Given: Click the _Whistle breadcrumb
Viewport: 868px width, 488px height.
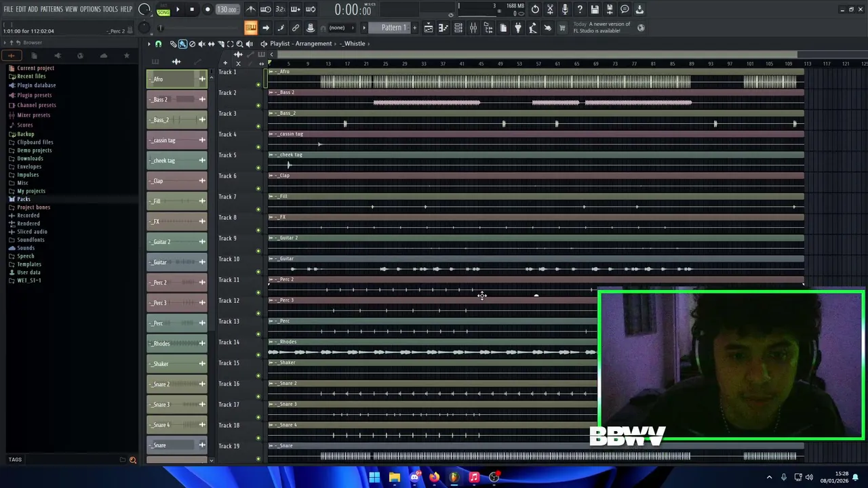Looking at the screenshot, I should tap(353, 44).
